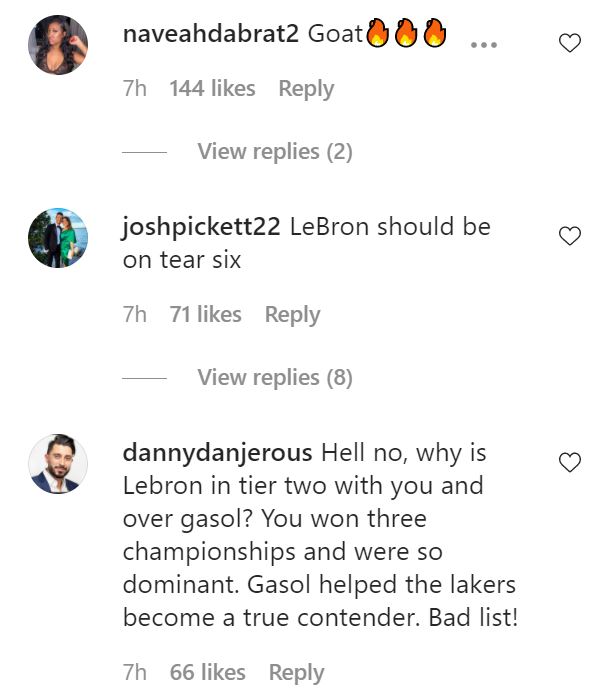Screen dimensions: 614x695
Task: Open dannydanjerous's profile avatar
Action: point(59,464)
